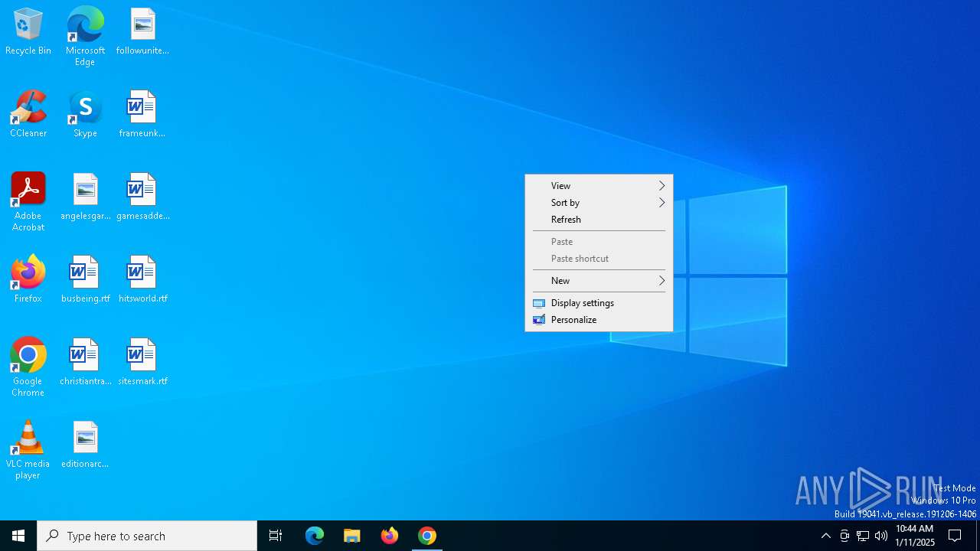Open File Explorer from the taskbar
Image resolution: width=980 pixels, height=551 pixels.
click(x=352, y=536)
